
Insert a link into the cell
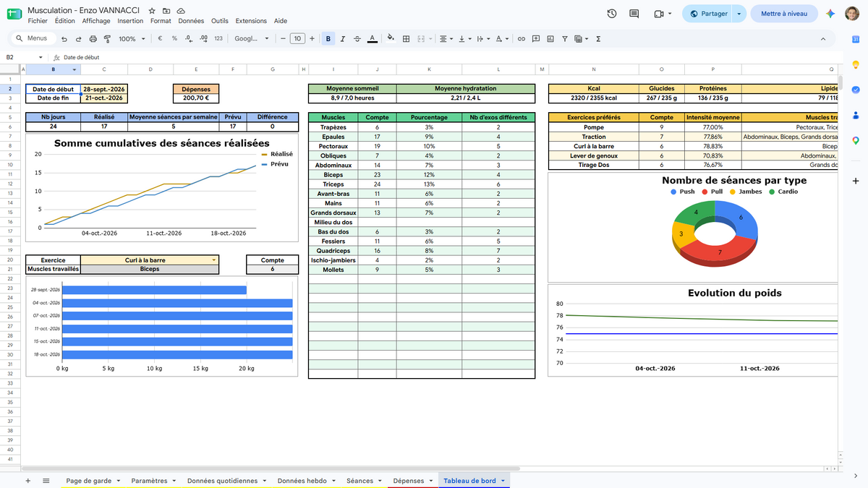(521, 39)
